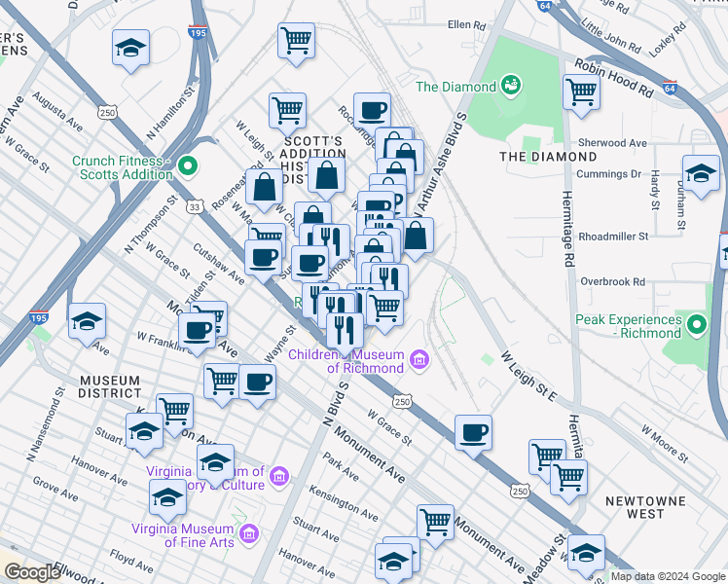728x584 pixels.
Task: Click the Cummings Dr street label
Action: (x=608, y=174)
